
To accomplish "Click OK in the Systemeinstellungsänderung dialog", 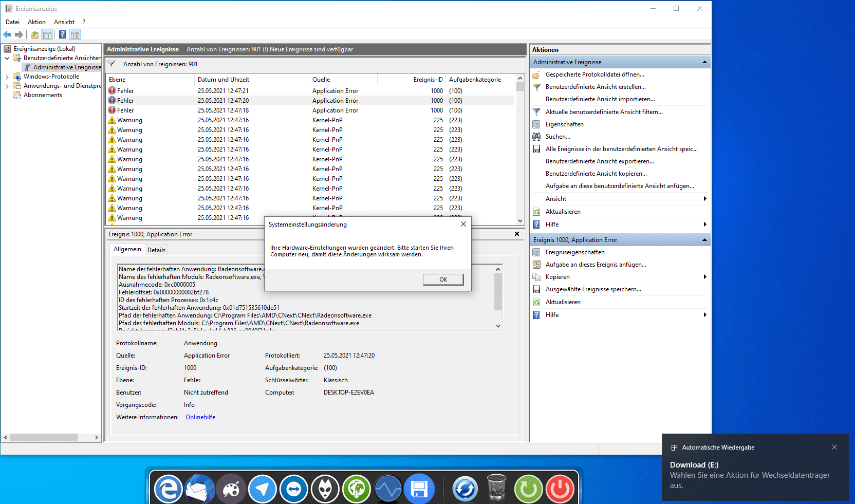I will click(443, 279).
